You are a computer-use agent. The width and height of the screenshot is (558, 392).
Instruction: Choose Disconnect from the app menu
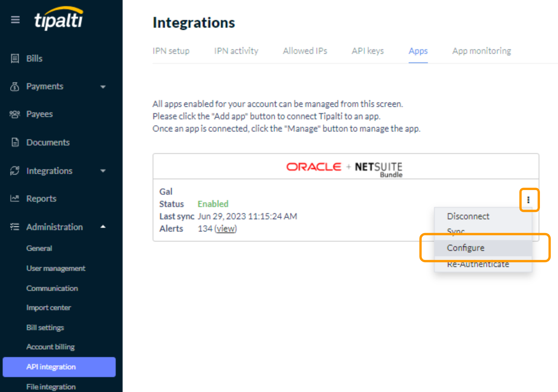click(483, 216)
